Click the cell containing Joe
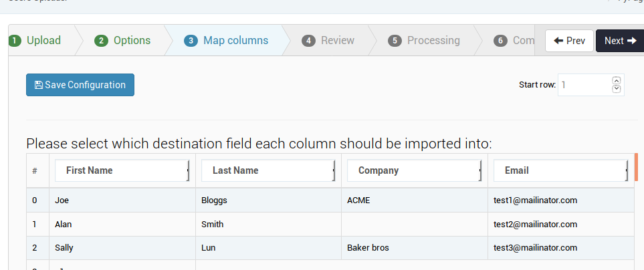 (122, 200)
